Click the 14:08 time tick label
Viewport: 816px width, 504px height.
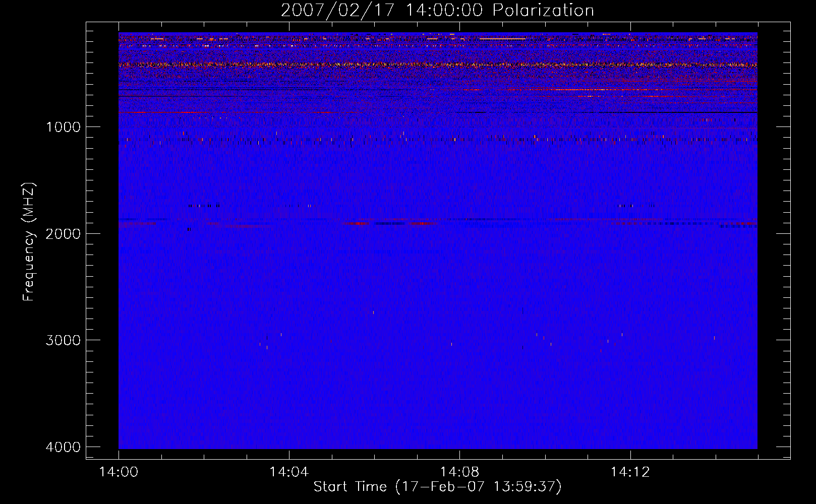pos(459,472)
